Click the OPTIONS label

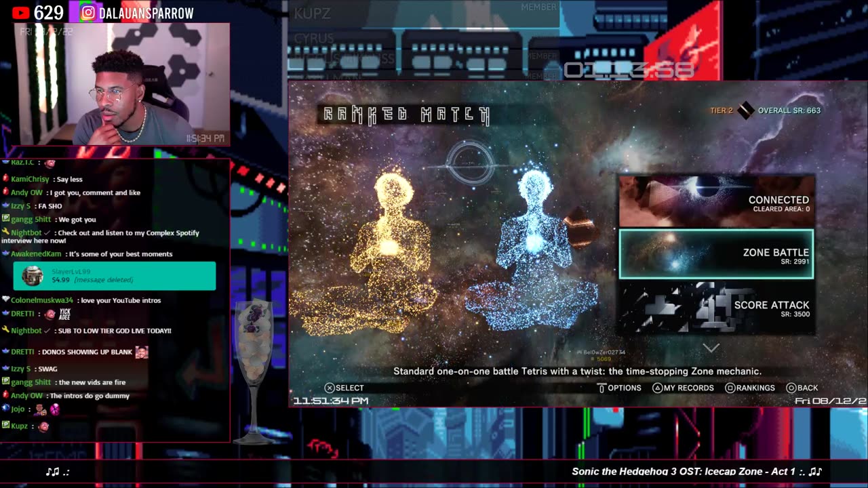point(625,388)
